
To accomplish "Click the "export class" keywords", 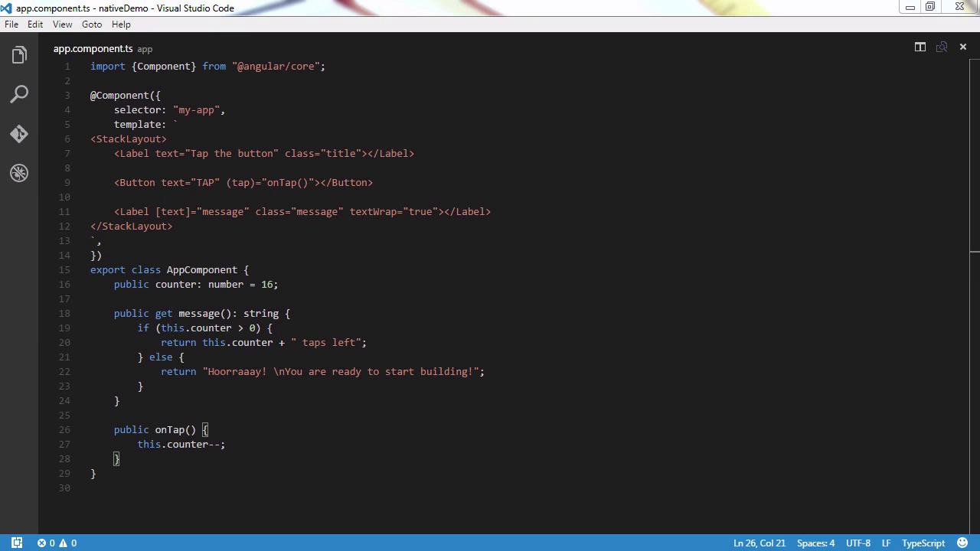I will point(126,269).
